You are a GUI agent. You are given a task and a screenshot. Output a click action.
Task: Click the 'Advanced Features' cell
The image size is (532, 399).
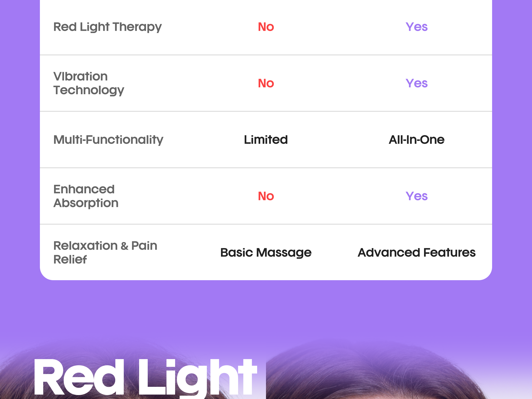[416, 252]
